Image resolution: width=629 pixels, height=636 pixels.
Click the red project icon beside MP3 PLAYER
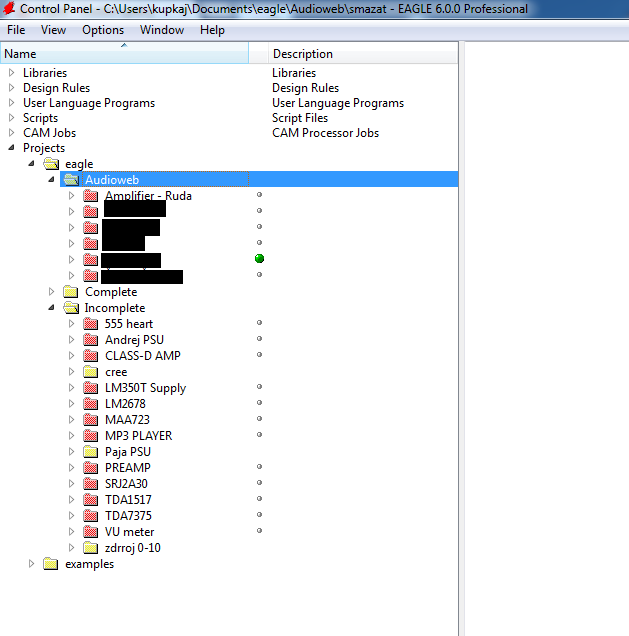click(x=90, y=436)
